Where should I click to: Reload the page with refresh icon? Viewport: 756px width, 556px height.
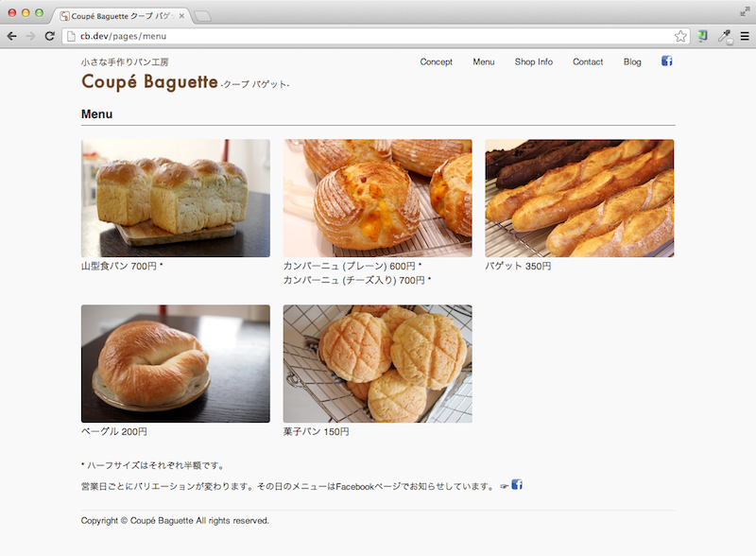(x=49, y=36)
